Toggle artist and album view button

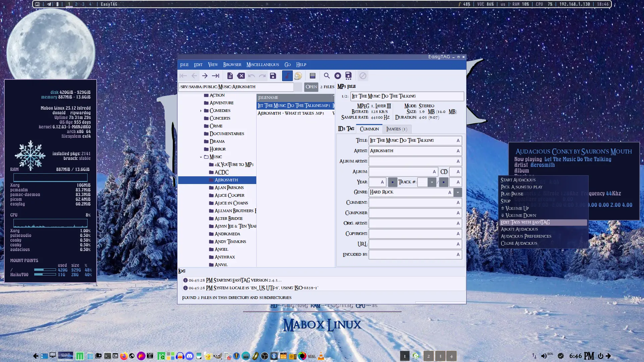coord(298,76)
